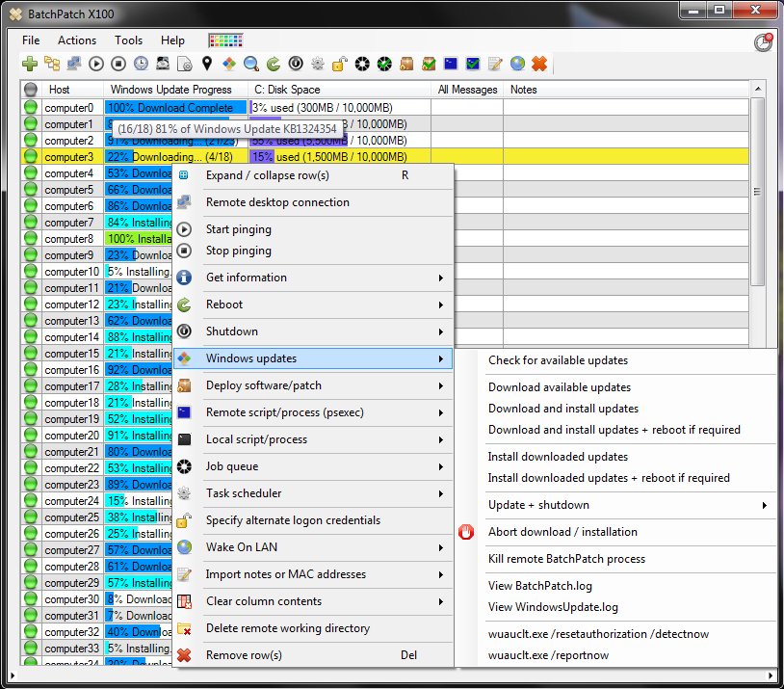Click Download available updates
Screen dimensions: 784x689
click(x=616, y=387)
